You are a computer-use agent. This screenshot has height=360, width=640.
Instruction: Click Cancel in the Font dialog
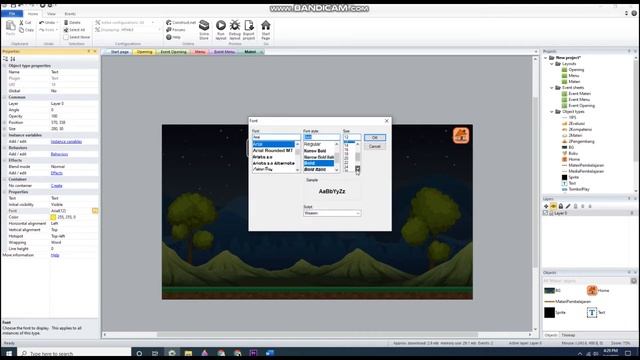(375, 147)
